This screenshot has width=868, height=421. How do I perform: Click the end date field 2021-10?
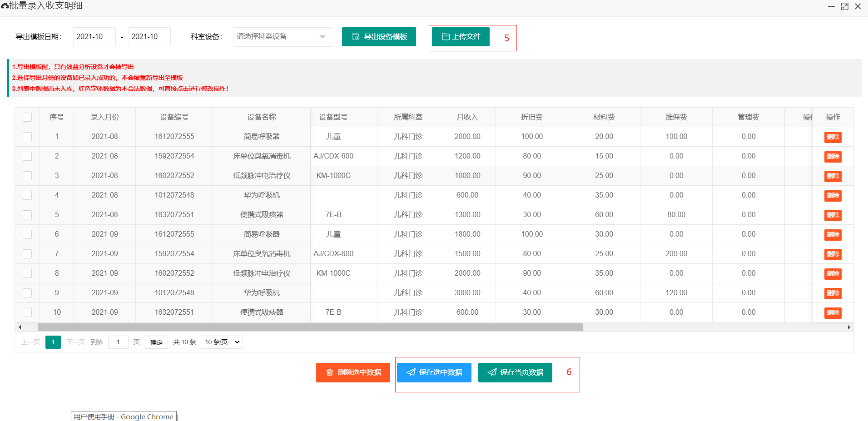coord(149,37)
